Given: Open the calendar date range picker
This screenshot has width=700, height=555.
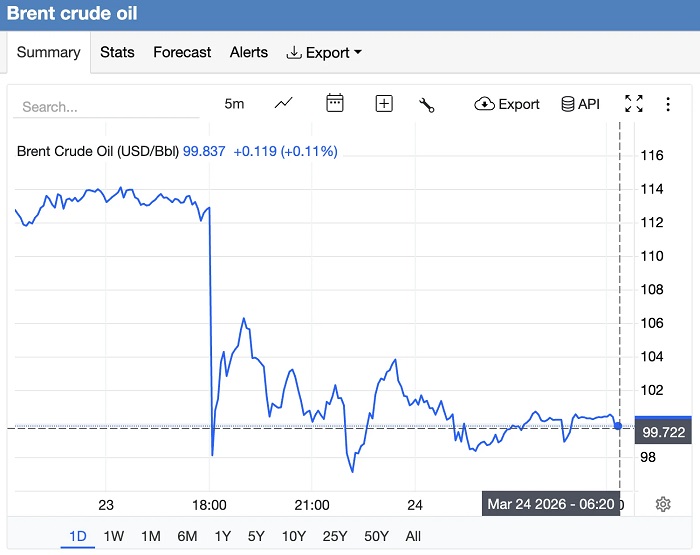Looking at the screenshot, I should (x=335, y=103).
